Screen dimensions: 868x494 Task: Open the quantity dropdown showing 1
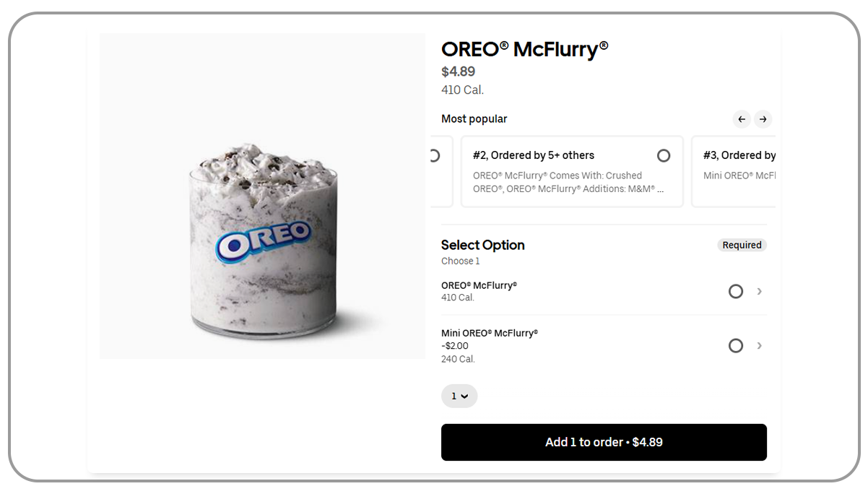click(459, 396)
